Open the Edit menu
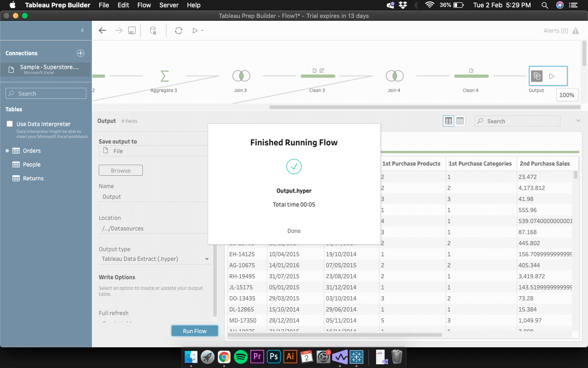Viewport: 588px width, 368px height. pyautogui.click(x=123, y=5)
